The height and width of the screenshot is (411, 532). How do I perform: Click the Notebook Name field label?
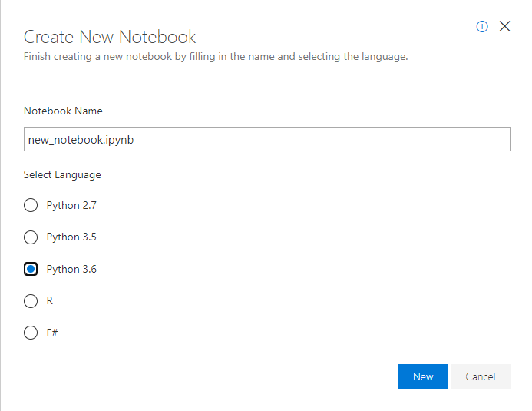click(x=63, y=111)
